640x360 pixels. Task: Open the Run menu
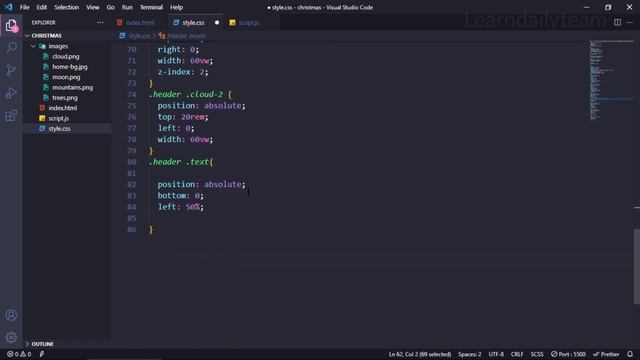pos(127,7)
